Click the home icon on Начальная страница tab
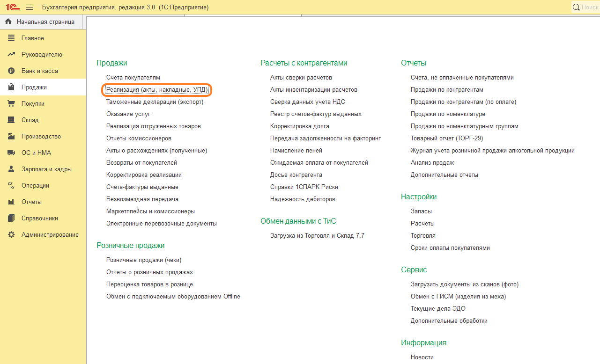The height and width of the screenshot is (364, 600). (x=8, y=22)
